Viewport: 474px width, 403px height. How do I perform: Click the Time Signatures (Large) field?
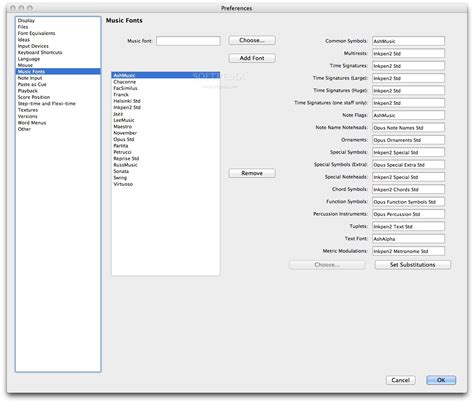pos(408,78)
